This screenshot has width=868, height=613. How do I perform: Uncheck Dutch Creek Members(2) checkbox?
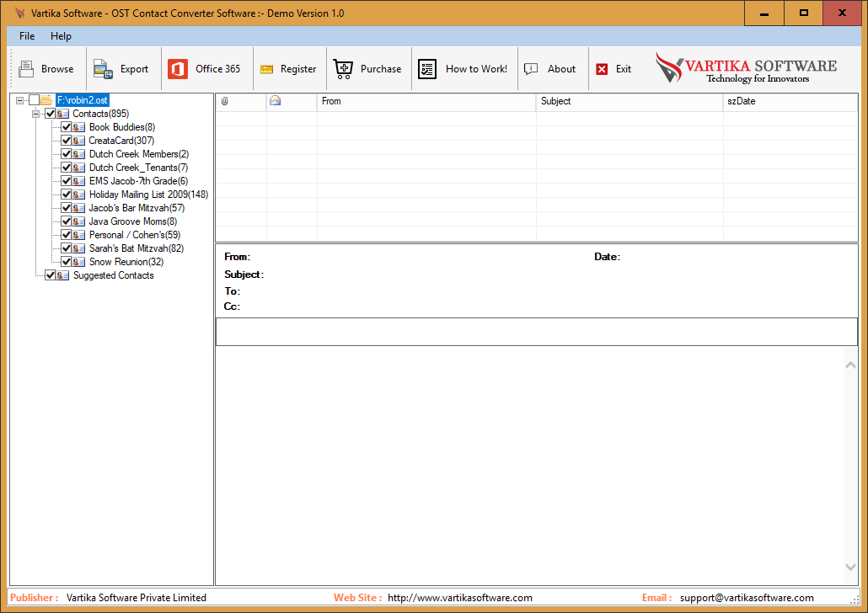point(67,154)
